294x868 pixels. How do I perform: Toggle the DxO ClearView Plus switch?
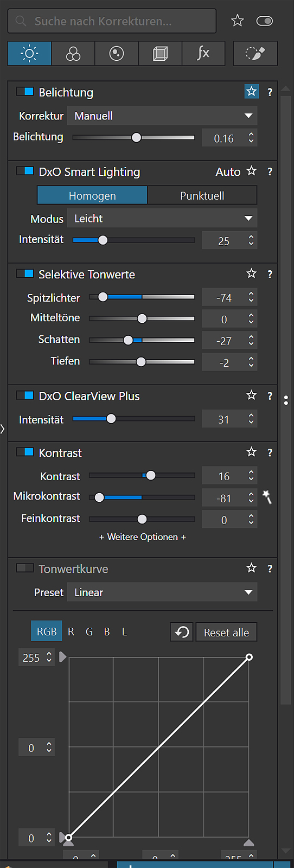[25, 395]
